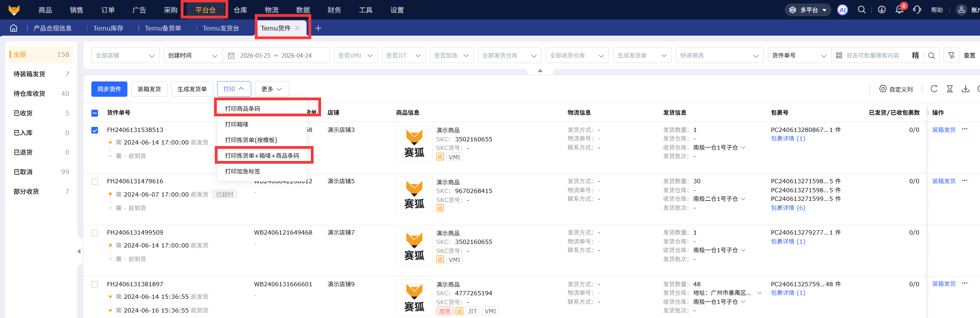Add a new tab with the plus icon
Viewport: 980px width, 318px height.
pyautogui.click(x=318, y=28)
